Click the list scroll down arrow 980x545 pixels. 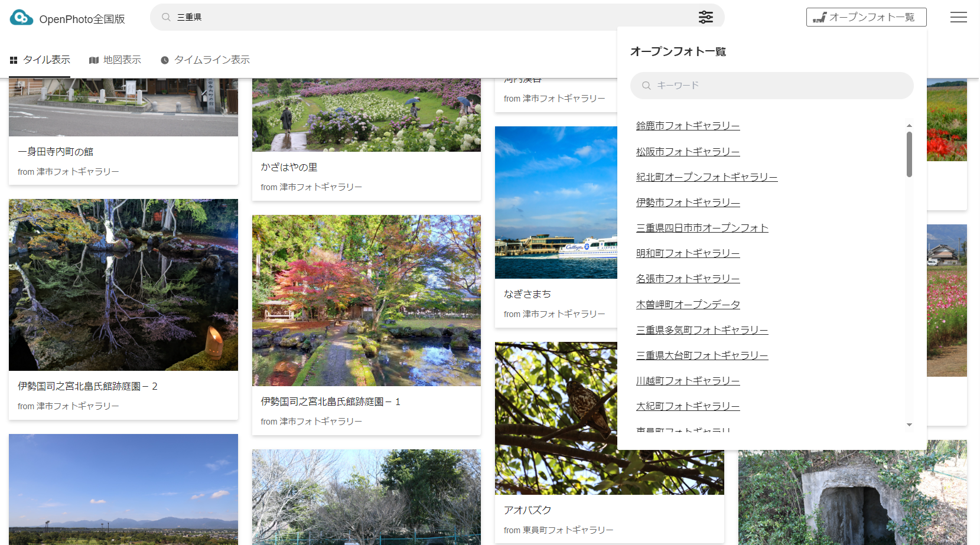tap(909, 425)
